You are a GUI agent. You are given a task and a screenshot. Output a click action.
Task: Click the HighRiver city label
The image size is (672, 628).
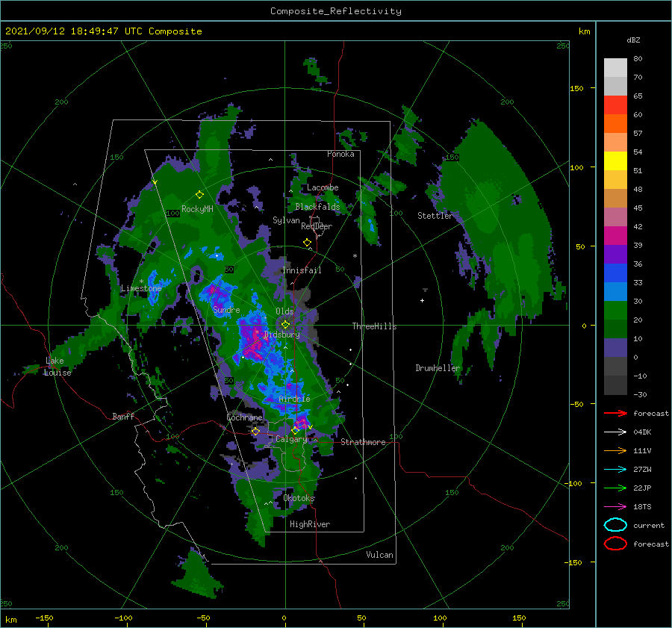point(310,524)
